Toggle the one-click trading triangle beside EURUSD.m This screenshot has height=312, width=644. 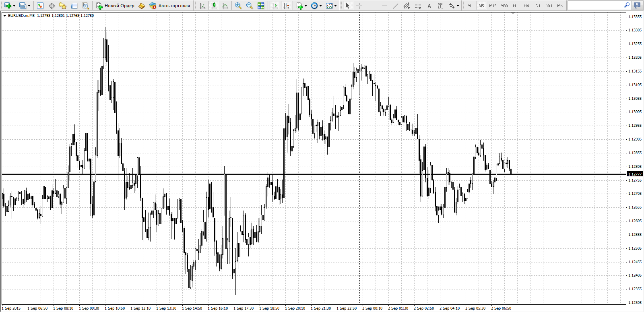pyautogui.click(x=4, y=16)
